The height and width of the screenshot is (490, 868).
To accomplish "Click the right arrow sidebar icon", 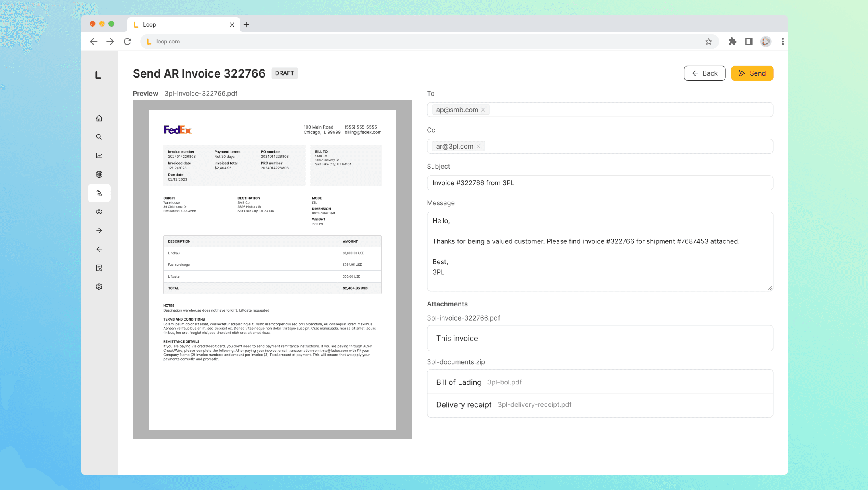I will (99, 231).
